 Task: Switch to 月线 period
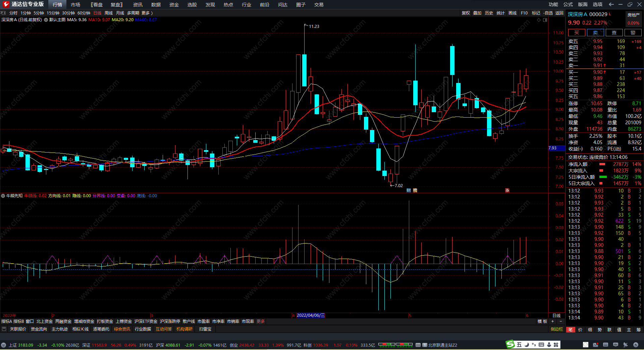[120, 13]
